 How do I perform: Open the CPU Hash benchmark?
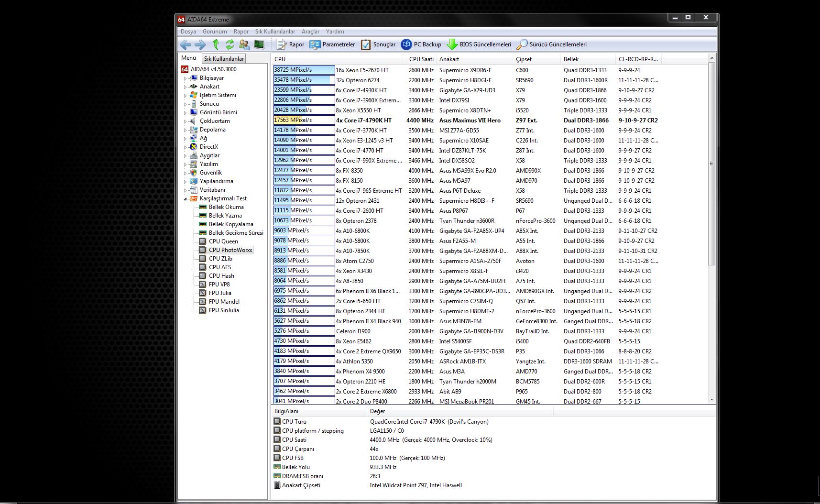[221, 276]
